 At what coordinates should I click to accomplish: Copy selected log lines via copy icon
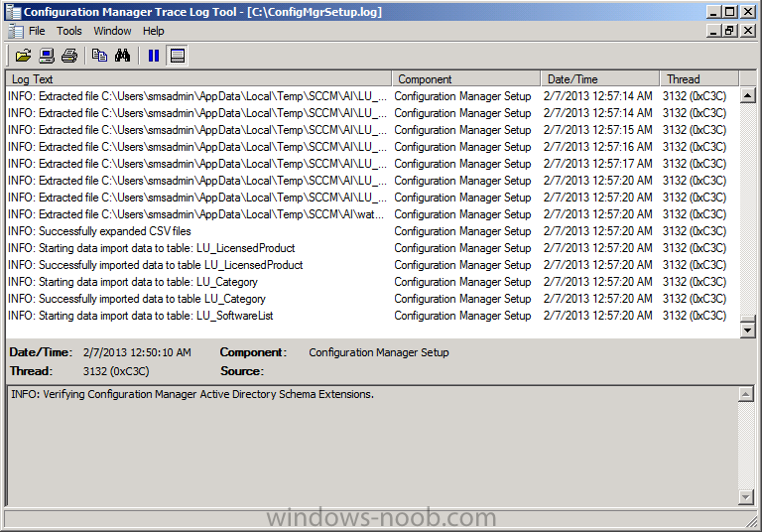99,56
